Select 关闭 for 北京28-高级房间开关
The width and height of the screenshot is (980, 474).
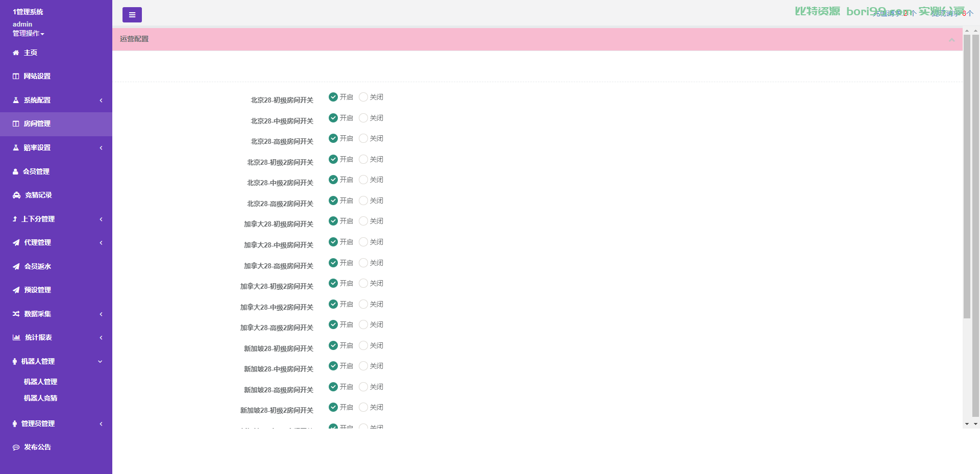(363, 138)
